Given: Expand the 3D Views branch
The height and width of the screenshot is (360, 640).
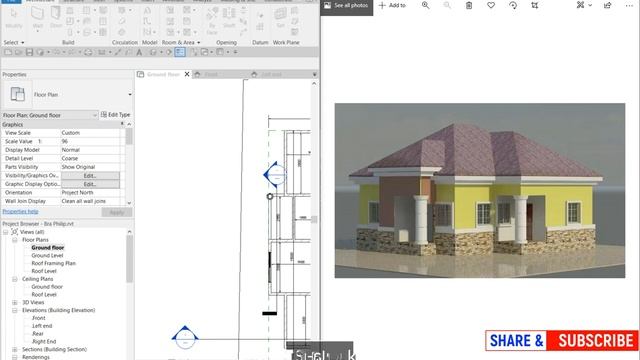Looking at the screenshot, I should [15, 302].
